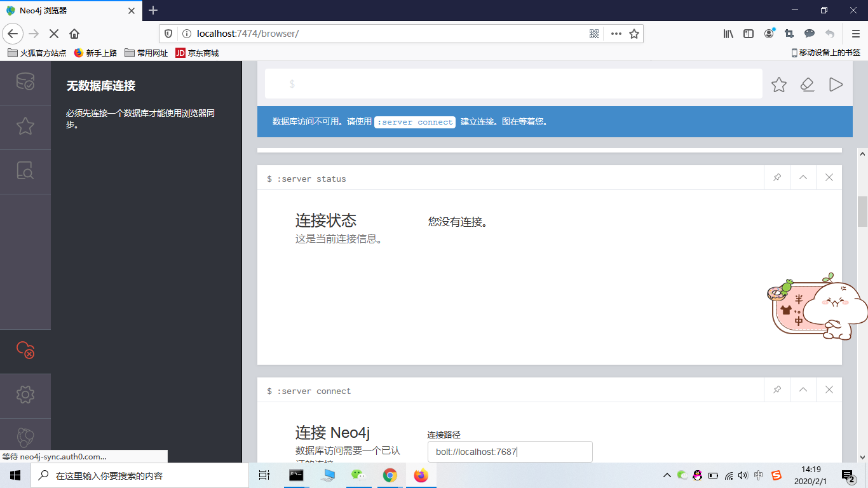Open the Firefox hamburger menu

click(855, 34)
